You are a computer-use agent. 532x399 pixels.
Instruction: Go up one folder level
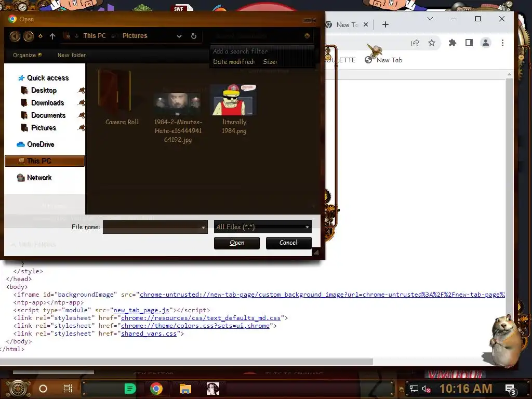[x=52, y=36]
